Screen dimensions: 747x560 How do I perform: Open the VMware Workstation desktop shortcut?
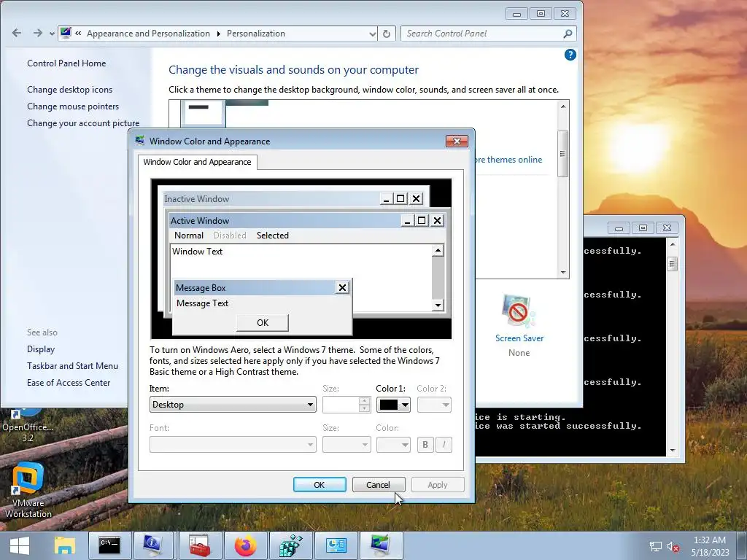coord(28,490)
